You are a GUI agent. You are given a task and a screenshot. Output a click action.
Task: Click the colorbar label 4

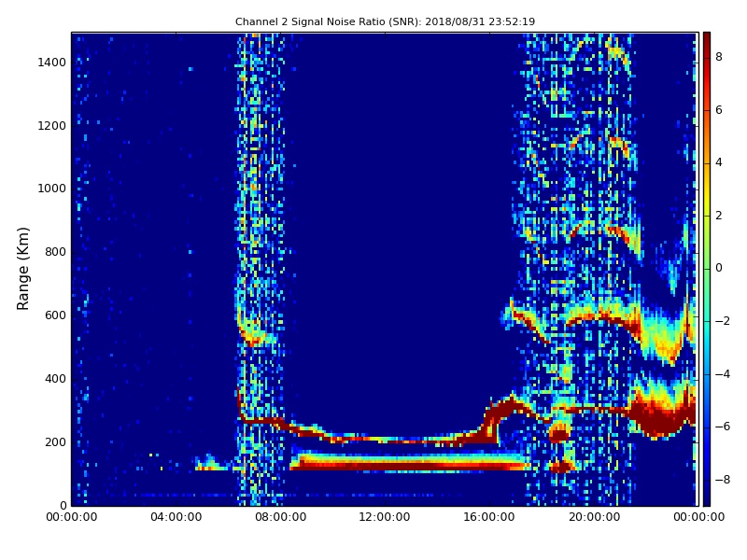point(719,162)
